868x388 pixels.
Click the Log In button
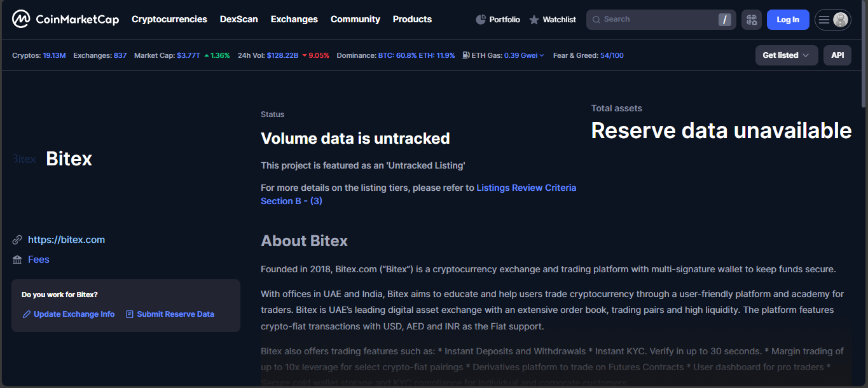(x=788, y=20)
